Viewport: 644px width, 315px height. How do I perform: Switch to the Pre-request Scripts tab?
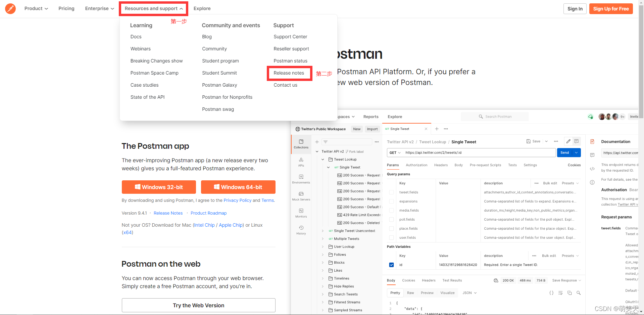[x=485, y=165]
